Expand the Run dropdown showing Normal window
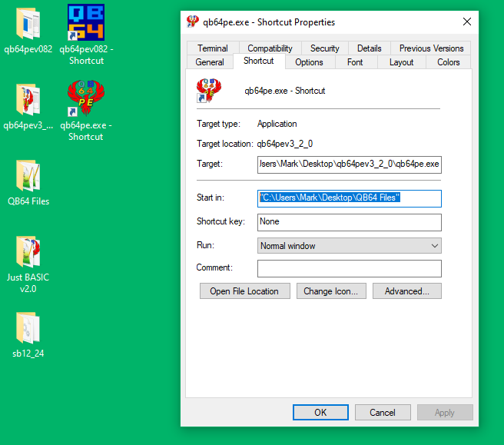Screen dimensions: 504x445 [350, 246]
